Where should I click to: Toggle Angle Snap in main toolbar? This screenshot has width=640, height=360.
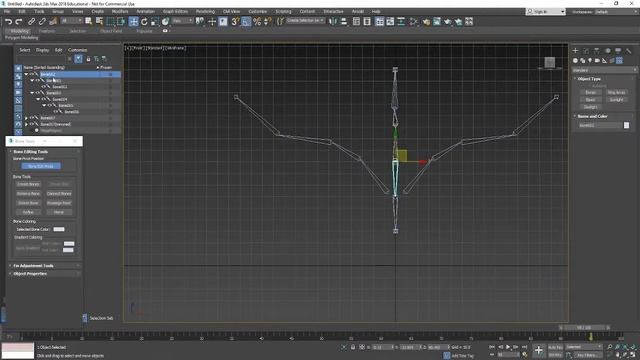click(x=246, y=21)
